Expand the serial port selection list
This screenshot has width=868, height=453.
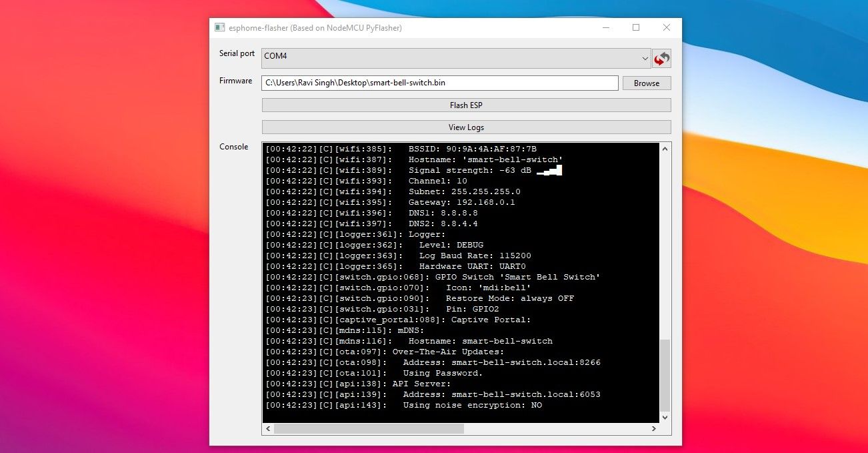[644, 58]
